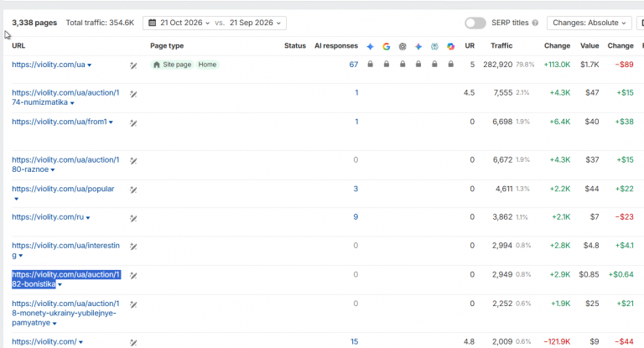Click the inspect icon for violity.com/ua row
Image resolution: width=644 pixels, height=348 pixels.
133,65
